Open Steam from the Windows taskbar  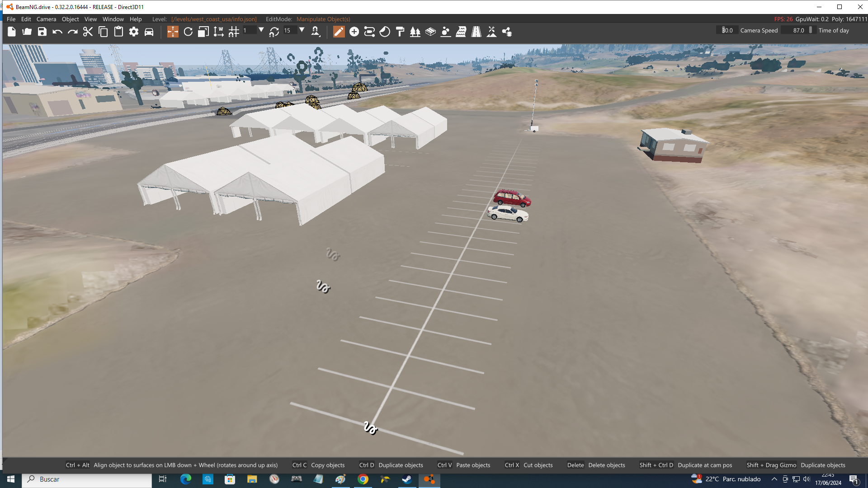click(406, 479)
